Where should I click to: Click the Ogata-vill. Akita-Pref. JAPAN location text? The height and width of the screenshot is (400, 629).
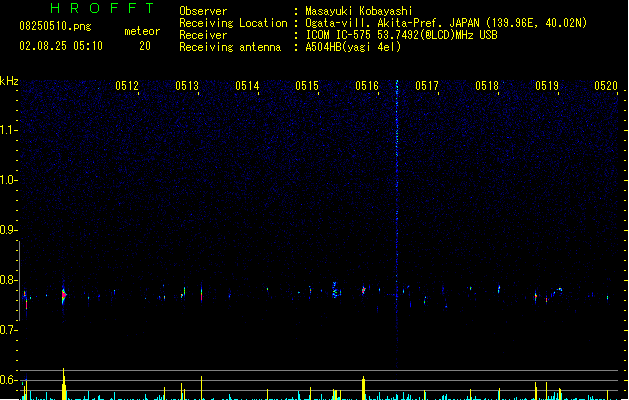point(446,23)
